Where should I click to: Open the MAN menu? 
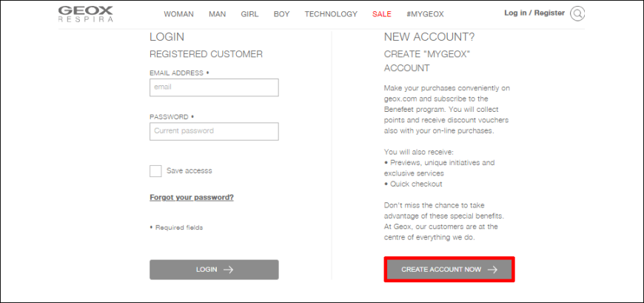[218, 14]
